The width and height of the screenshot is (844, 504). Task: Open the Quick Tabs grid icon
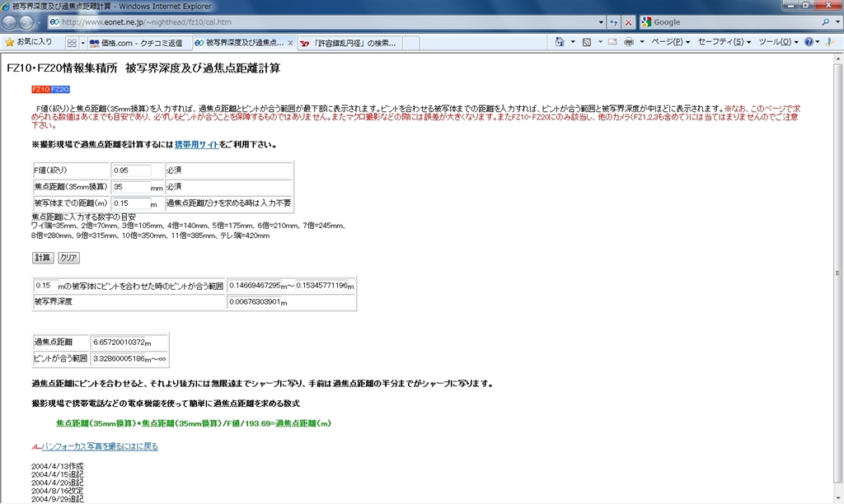tap(72, 43)
